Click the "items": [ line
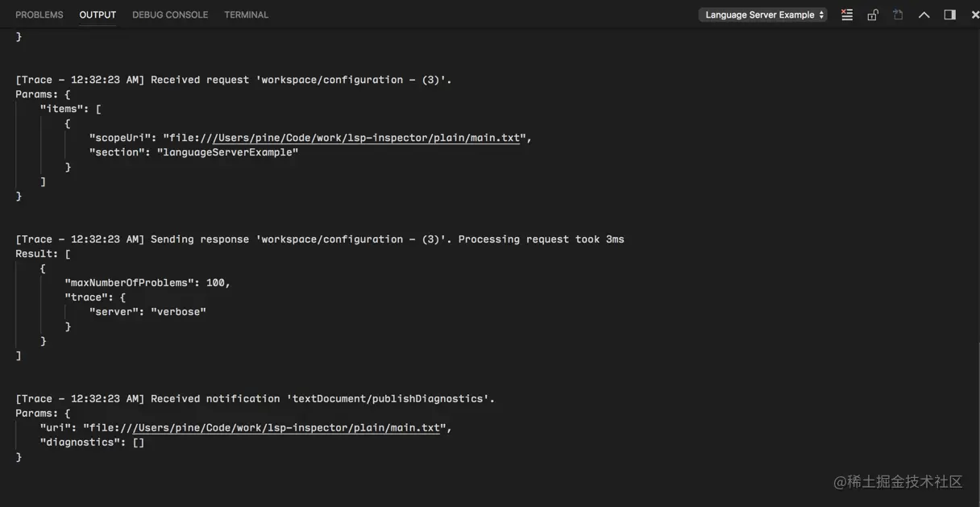Screen dimensions: 980x507 pyautogui.click(x=71, y=109)
